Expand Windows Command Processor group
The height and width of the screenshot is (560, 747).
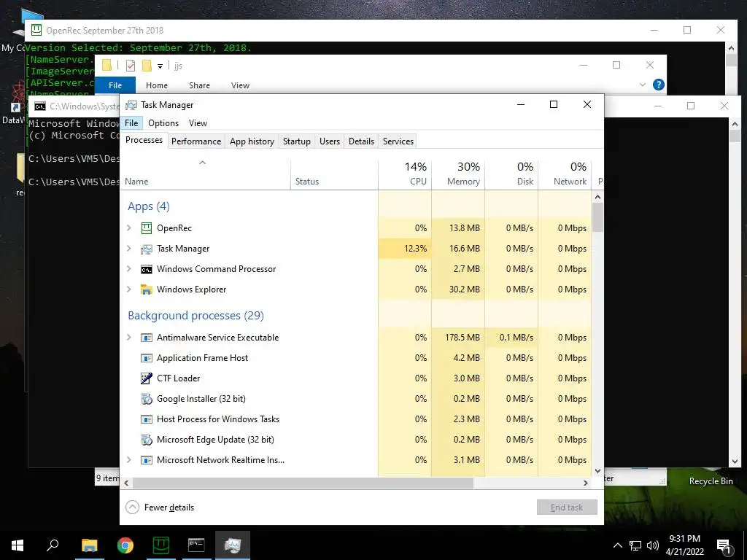tap(128, 269)
